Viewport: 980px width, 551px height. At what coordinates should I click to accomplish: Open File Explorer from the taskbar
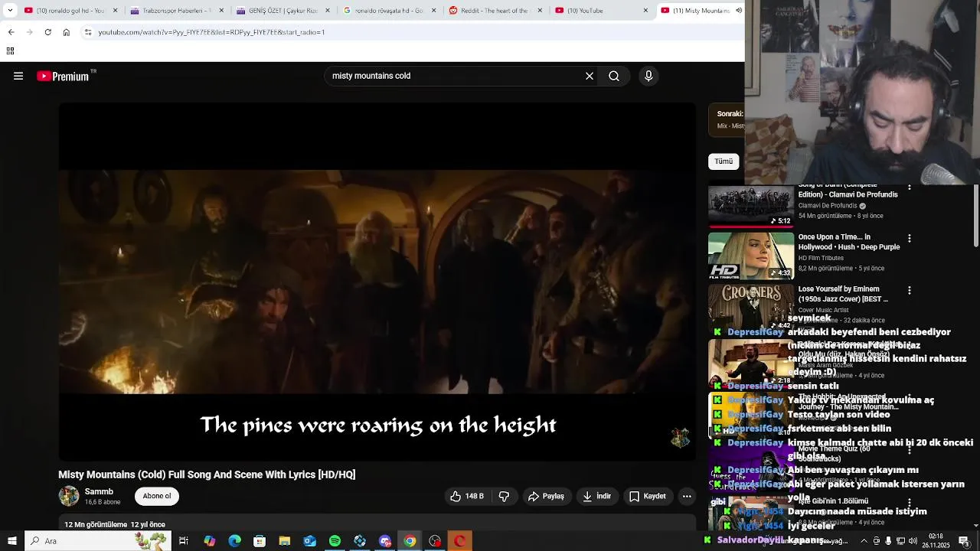pos(285,541)
